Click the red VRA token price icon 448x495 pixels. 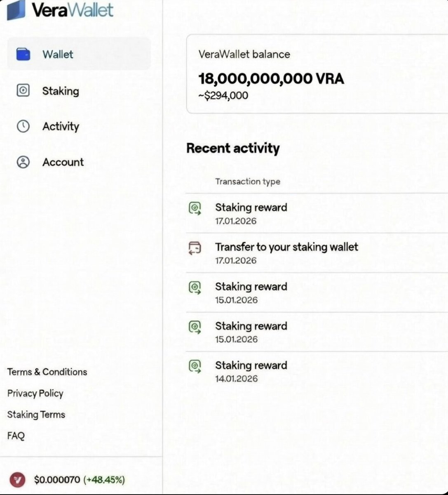(x=17, y=480)
